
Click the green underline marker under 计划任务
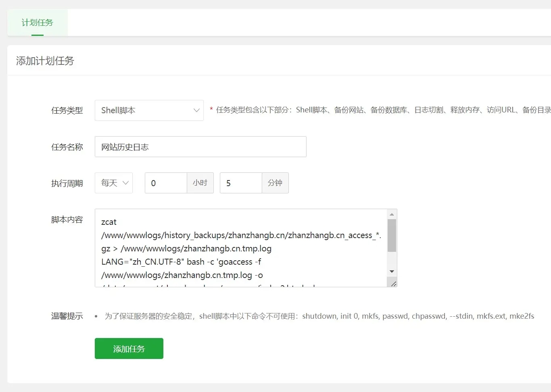(38, 36)
